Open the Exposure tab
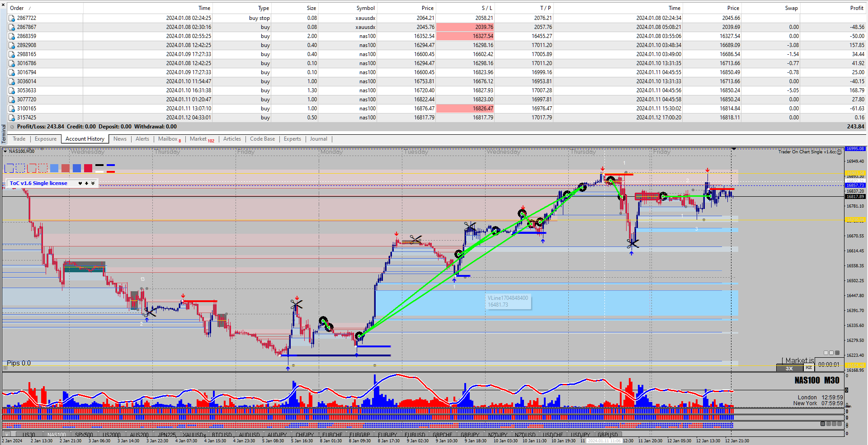868x445 pixels. (x=46, y=139)
